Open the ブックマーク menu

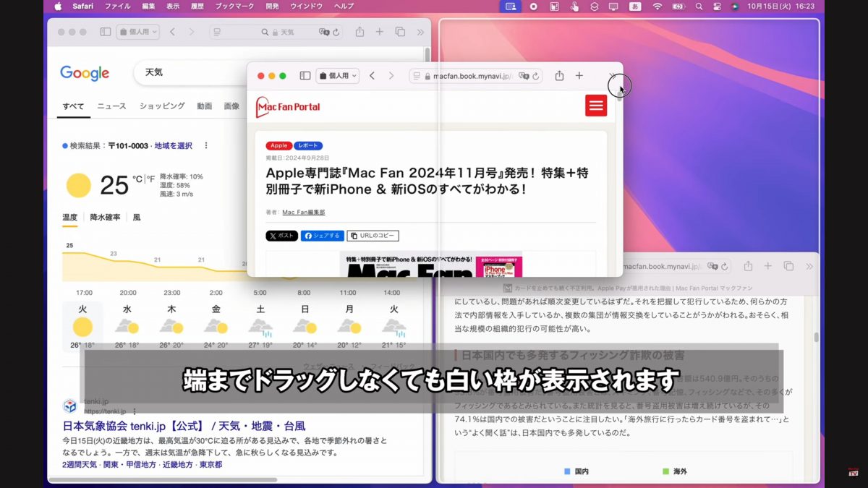(234, 6)
